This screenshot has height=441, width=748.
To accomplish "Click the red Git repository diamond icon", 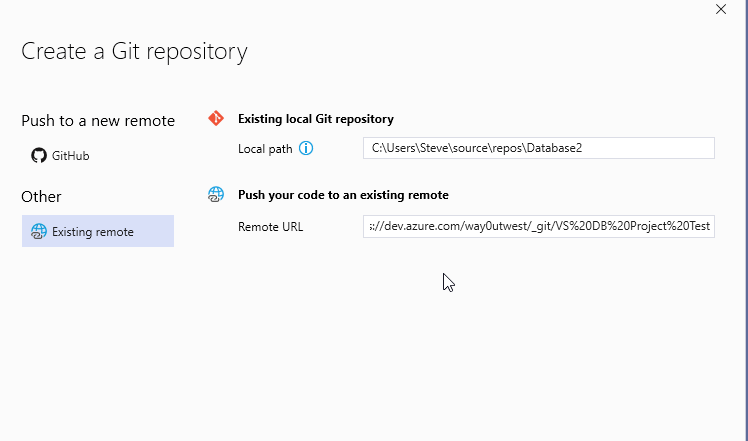I will (216, 118).
